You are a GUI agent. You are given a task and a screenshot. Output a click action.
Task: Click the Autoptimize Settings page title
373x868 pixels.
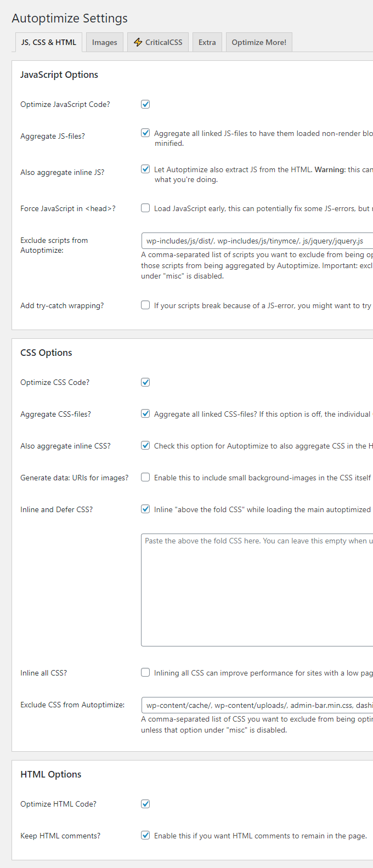[70, 18]
